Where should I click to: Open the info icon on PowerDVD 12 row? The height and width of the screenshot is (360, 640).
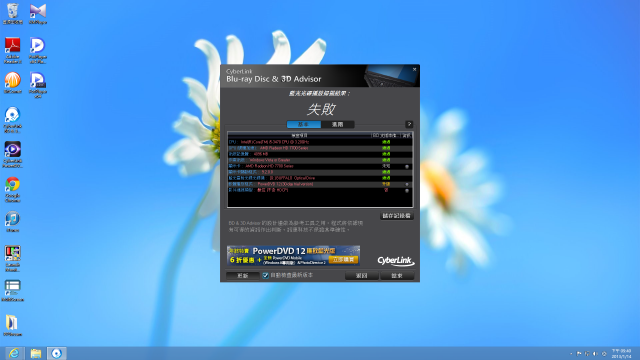[407, 184]
